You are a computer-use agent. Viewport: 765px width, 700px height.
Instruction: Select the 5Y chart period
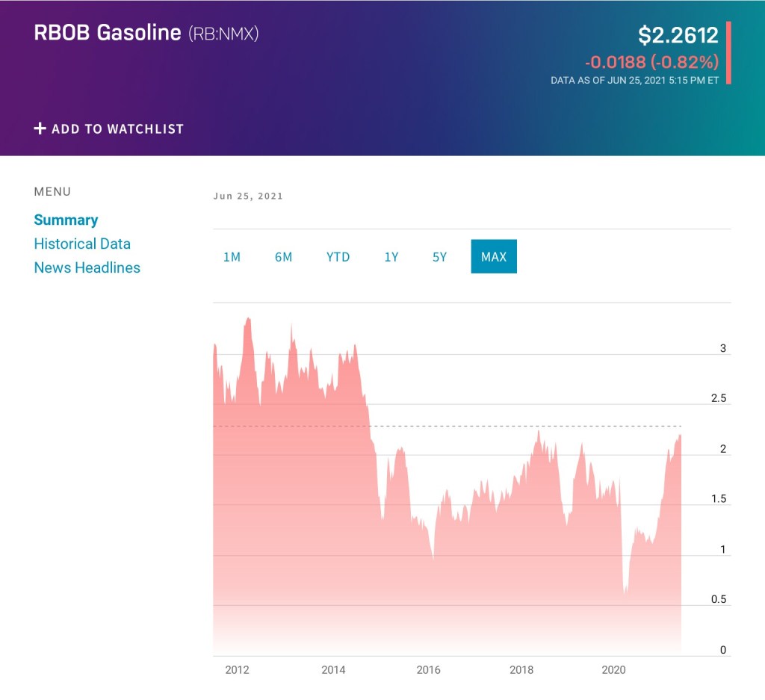[x=439, y=257]
